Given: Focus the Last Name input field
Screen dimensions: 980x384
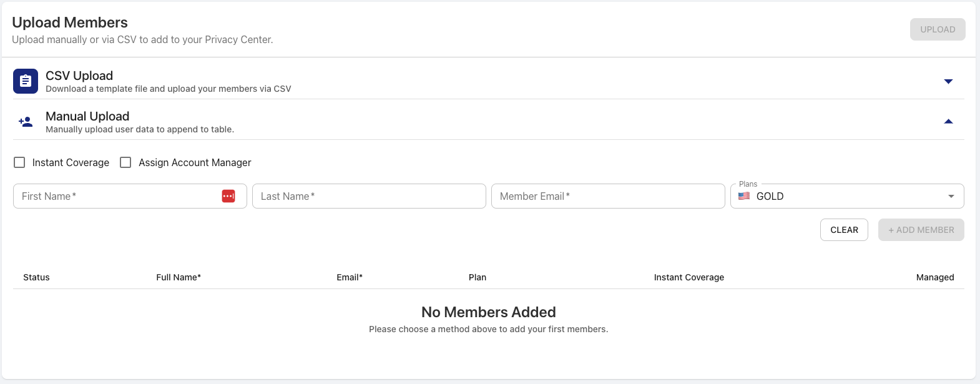Looking at the screenshot, I should point(369,196).
